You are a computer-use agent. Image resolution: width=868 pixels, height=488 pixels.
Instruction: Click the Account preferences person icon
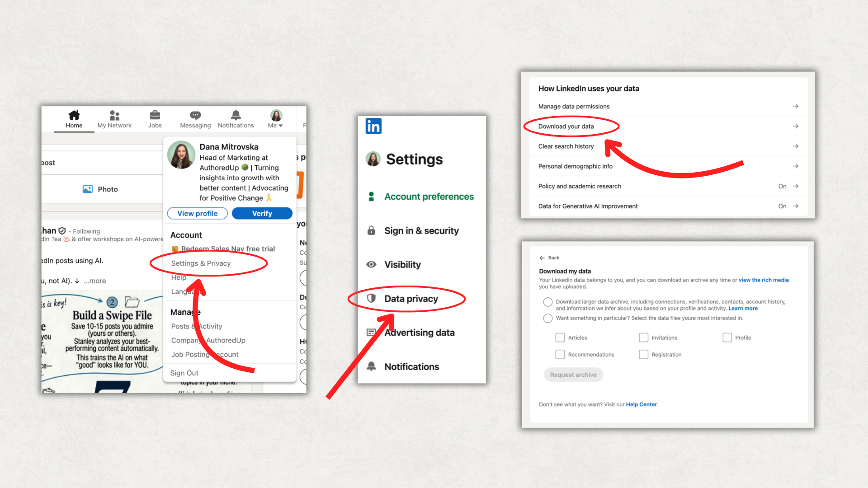pos(371,197)
